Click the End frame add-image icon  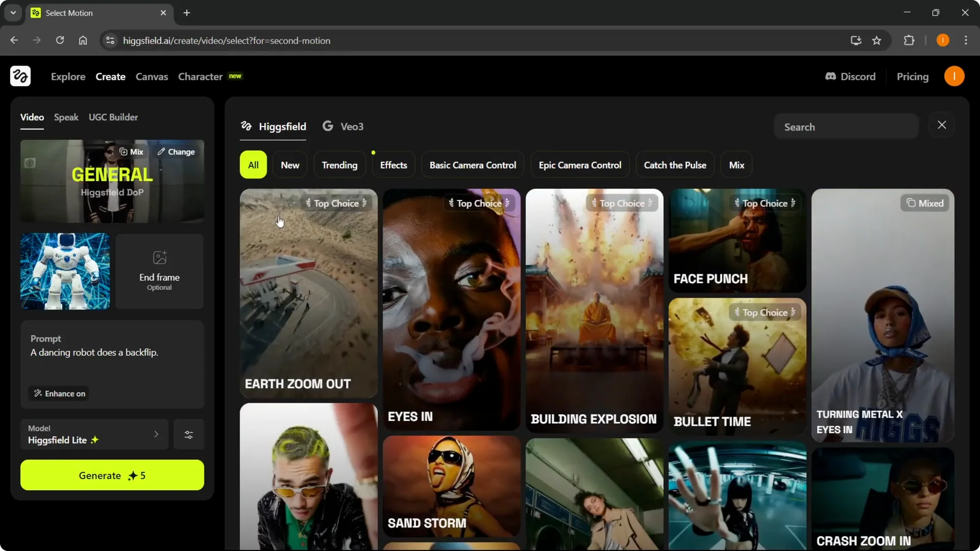pos(159,258)
